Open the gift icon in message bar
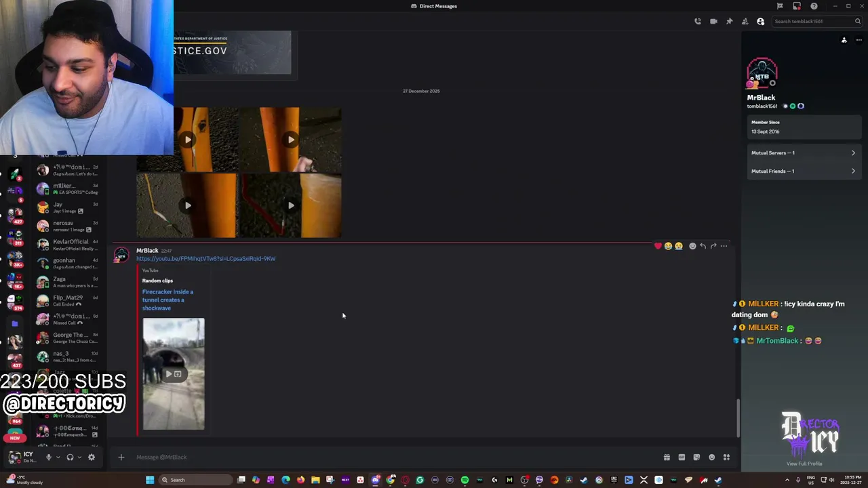 click(x=667, y=457)
